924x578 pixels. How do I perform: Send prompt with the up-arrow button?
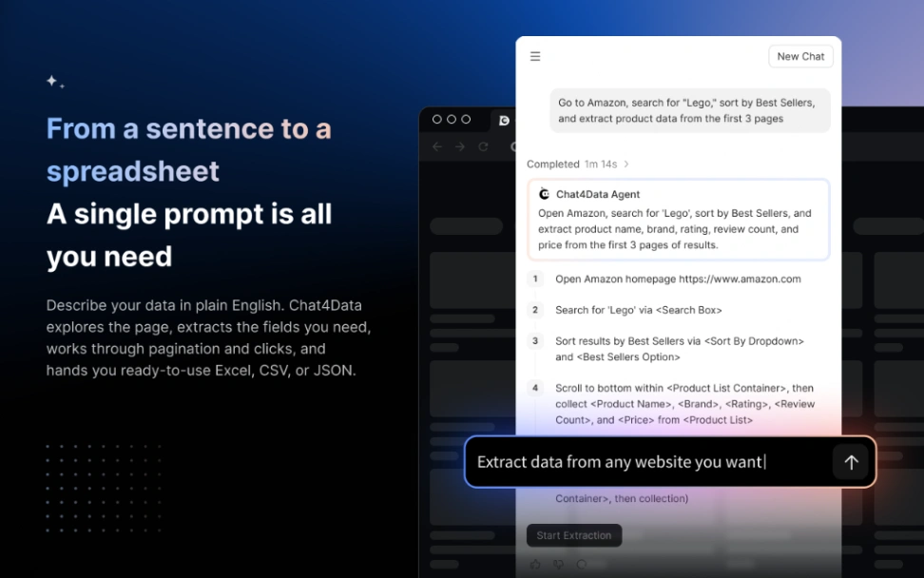(851, 463)
